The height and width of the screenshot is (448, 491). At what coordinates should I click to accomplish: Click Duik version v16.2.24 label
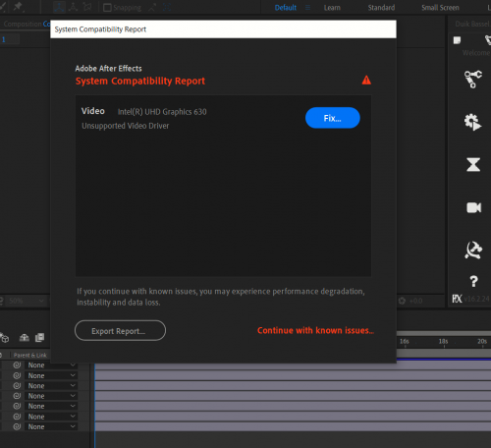tap(477, 299)
